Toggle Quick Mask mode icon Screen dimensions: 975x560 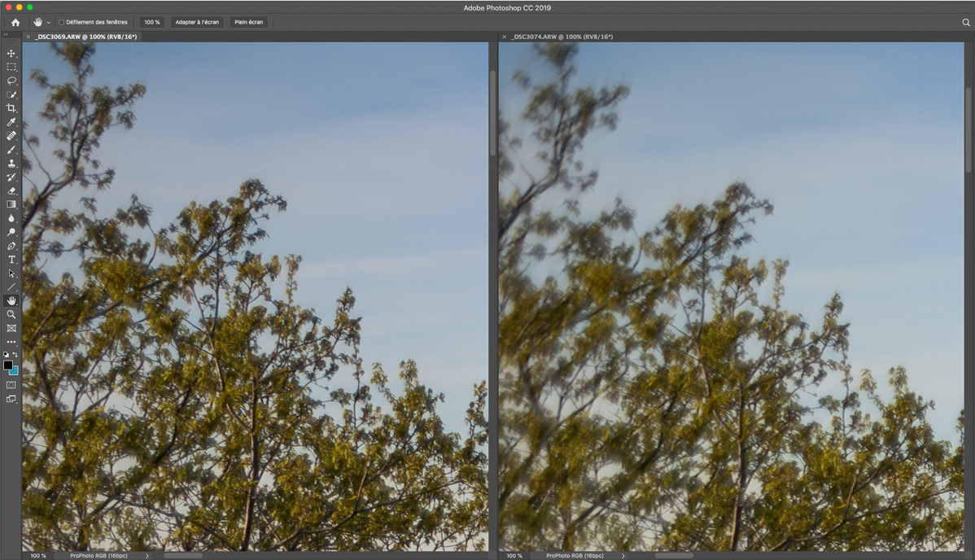[11, 384]
